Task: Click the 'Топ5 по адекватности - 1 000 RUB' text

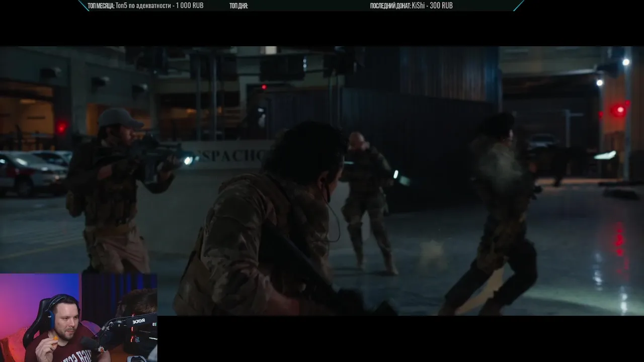Action: (x=159, y=6)
